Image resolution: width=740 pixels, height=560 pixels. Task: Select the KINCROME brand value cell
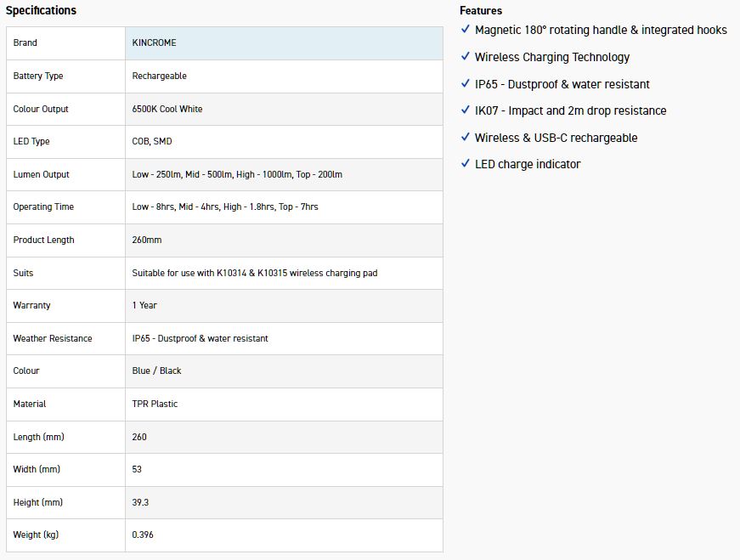(x=155, y=42)
